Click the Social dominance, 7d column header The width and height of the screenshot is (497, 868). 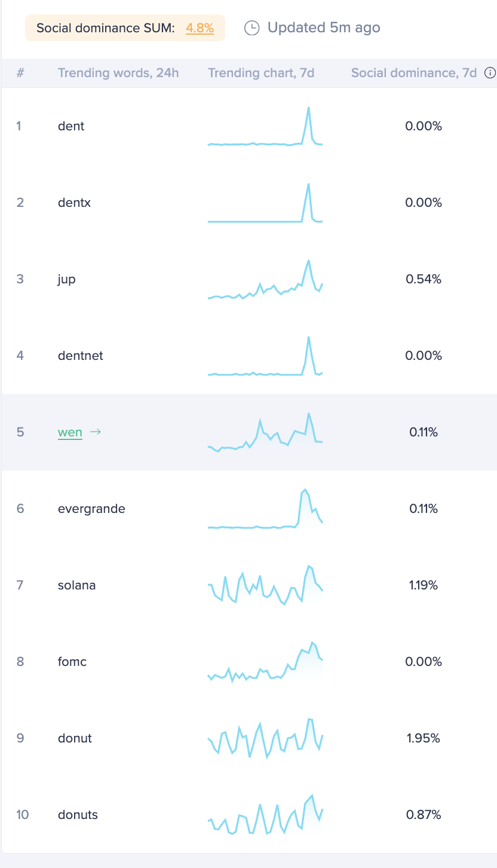tap(415, 72)
